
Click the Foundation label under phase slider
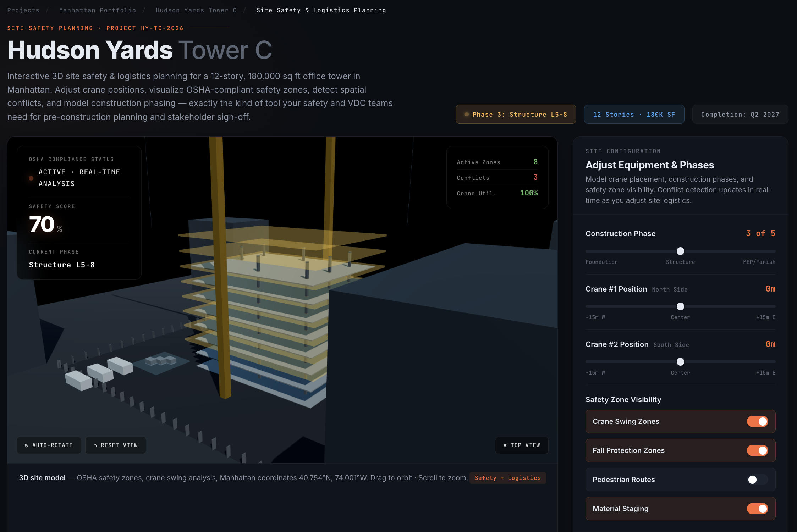pyautogui.click(x=601, y=262)
